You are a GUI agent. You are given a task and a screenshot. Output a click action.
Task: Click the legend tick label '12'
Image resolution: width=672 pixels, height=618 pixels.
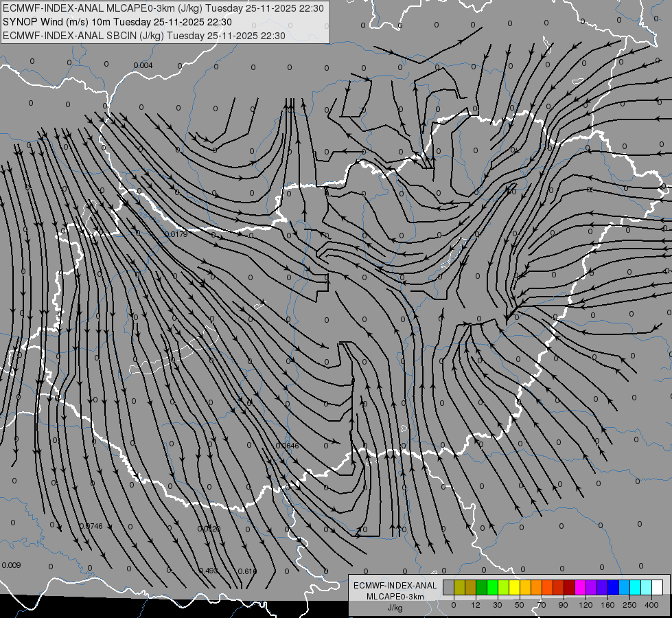[476, 605]
